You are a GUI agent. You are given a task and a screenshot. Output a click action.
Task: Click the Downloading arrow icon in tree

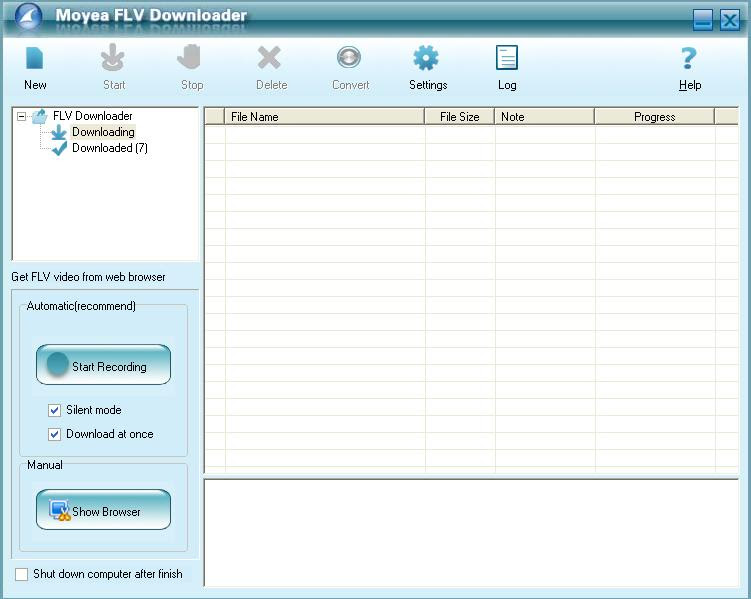point(58,132)
